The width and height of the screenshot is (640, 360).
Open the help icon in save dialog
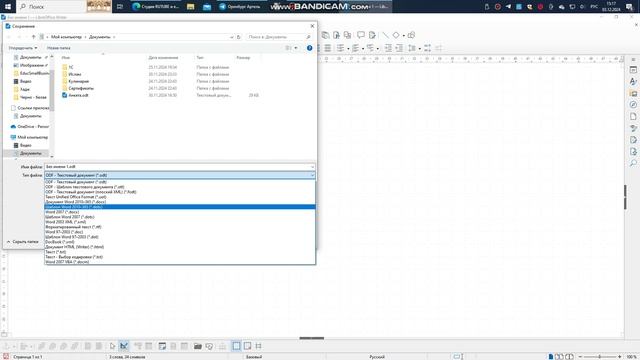pyautogui.click(x=309, y=48)
